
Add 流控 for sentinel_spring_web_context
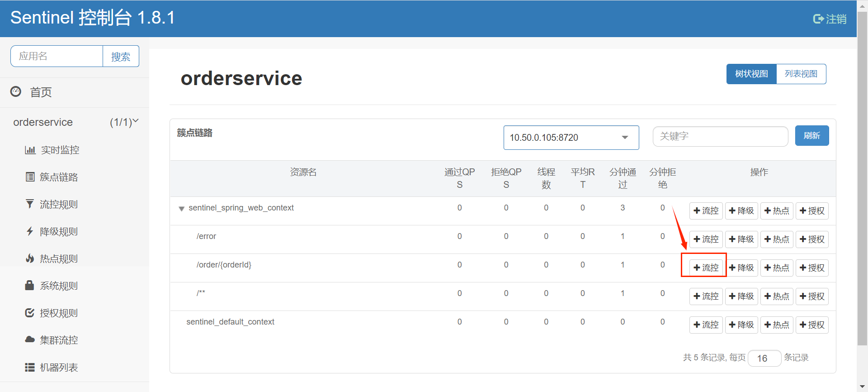pos(706,210)
